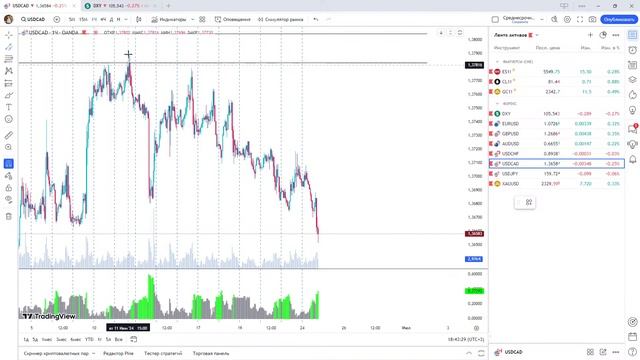The image size is (640, 360).
Task: Open the chart patterns tool group
Action: click(x=9, y=71)
